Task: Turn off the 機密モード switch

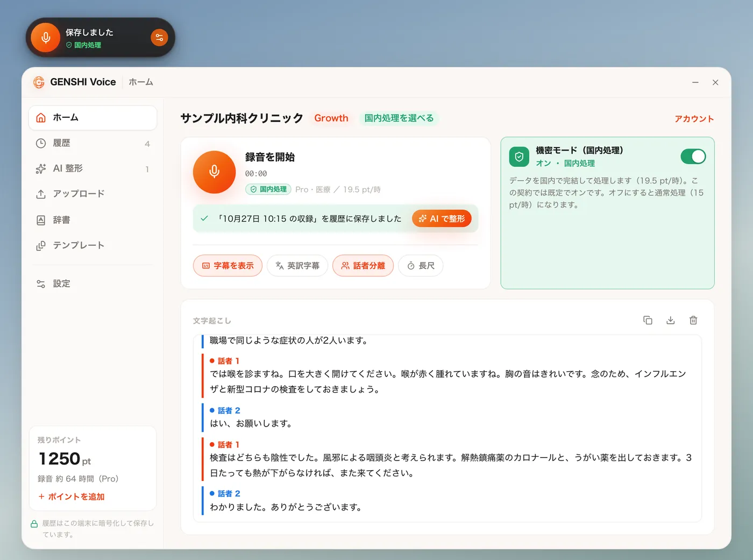Action: pyautogui.click(x=693, y=157)
